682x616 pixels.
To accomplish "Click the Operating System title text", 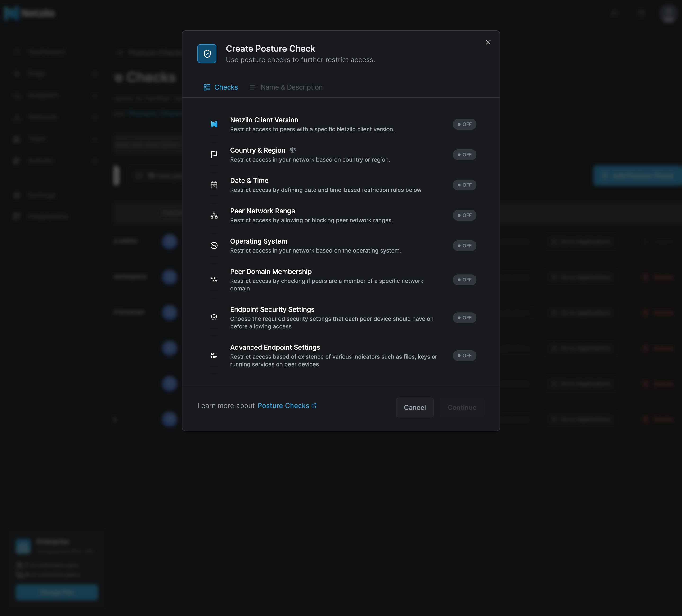I will tap(258, 241).
